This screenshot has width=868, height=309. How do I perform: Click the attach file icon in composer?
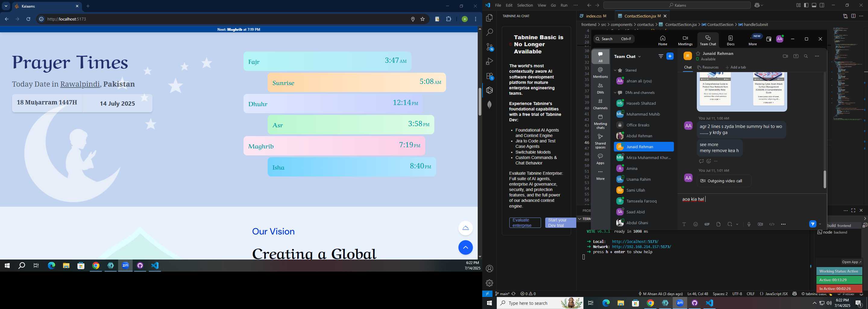719,224
